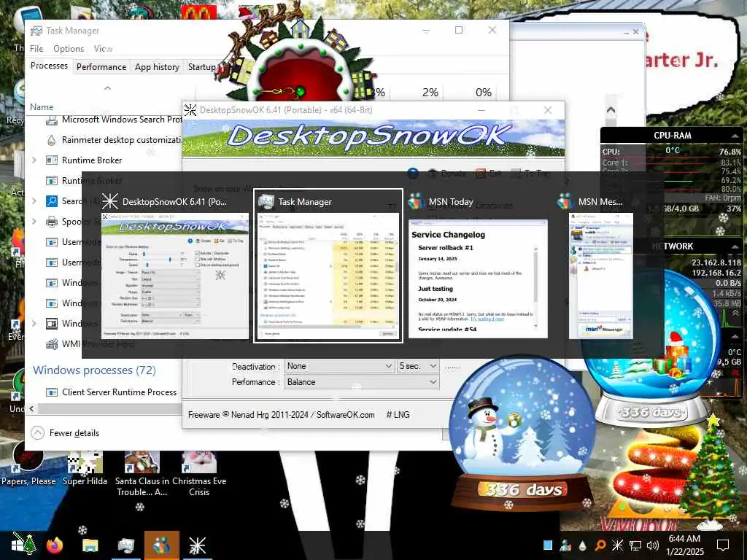Click the taskbar clock showing 6:44 AM

(x=684, y=545)
